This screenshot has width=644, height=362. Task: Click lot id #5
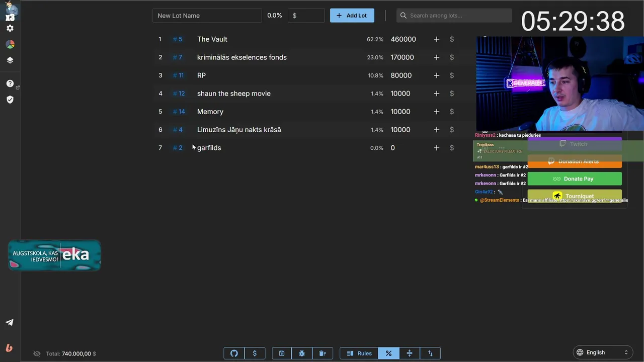(x=178, y=39)
